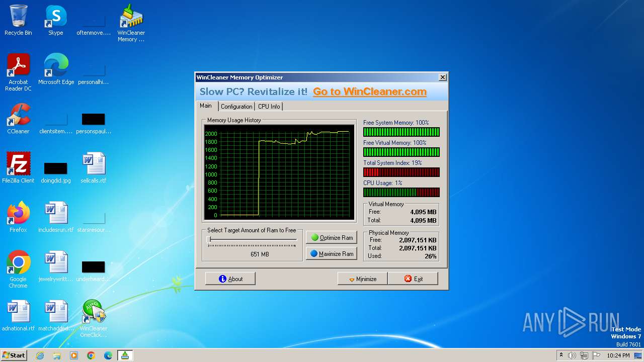Viewport: 644px width, 362px height.
Task: Click the clock showing 10:24 PM
Action: 618,355
